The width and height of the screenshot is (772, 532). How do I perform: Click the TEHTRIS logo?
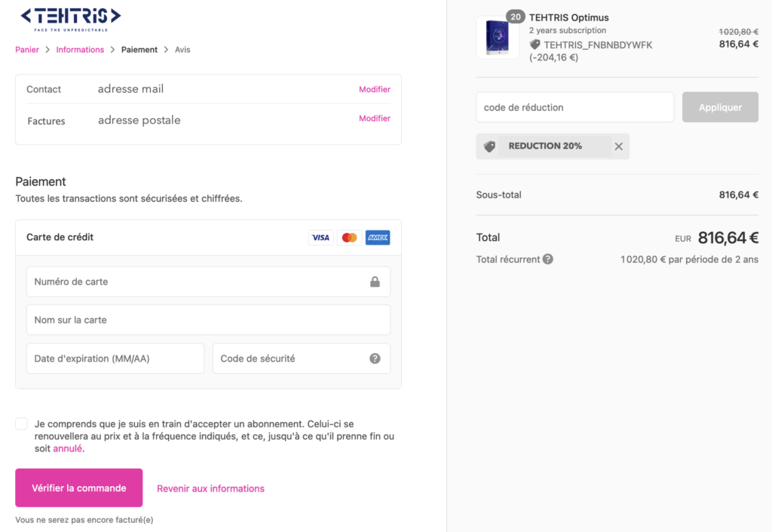tap(70, 20)
